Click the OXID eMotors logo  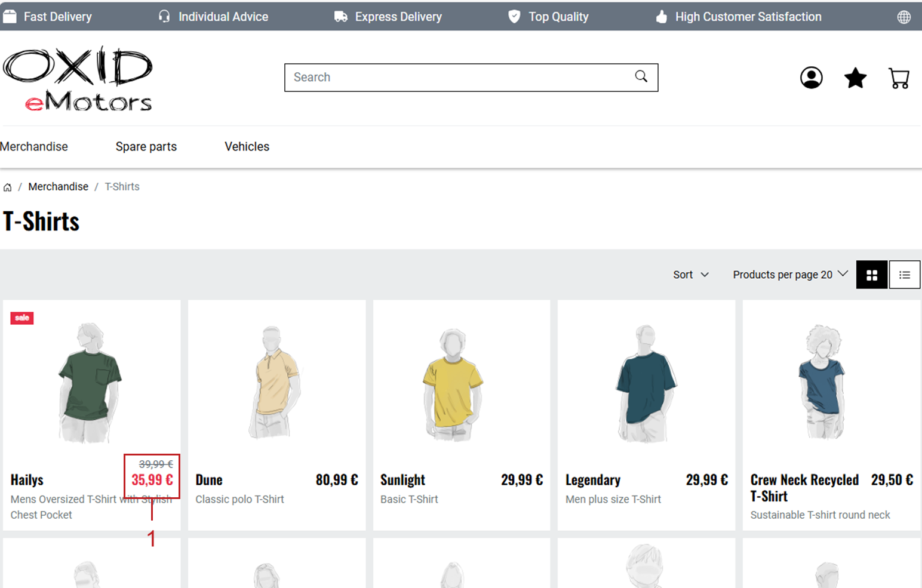[78, 79]
